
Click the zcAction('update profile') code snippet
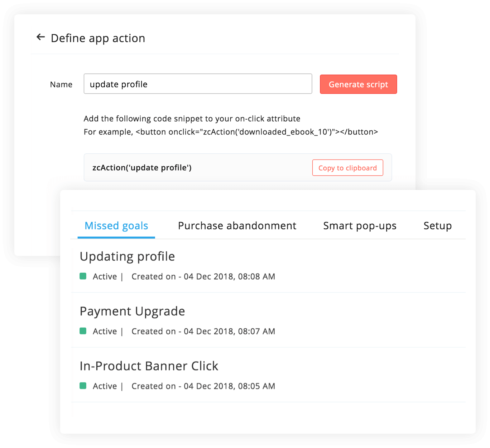[142, 168]
